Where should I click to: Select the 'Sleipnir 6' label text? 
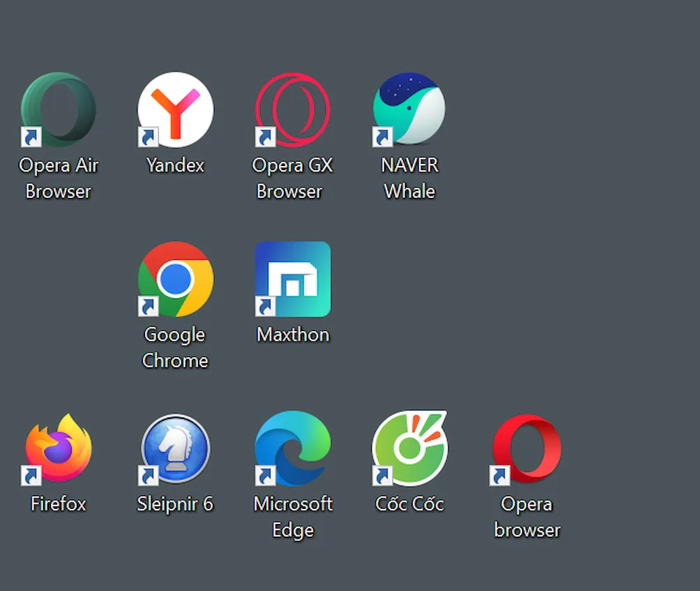tap(175, 504)
